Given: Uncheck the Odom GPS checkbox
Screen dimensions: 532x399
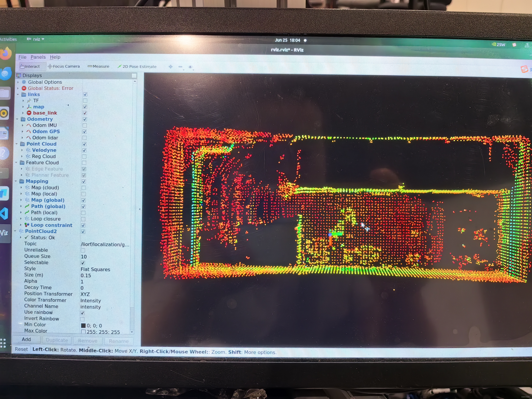Looking at the screenshot, I should pyautogui.click(x=85, y=132).
